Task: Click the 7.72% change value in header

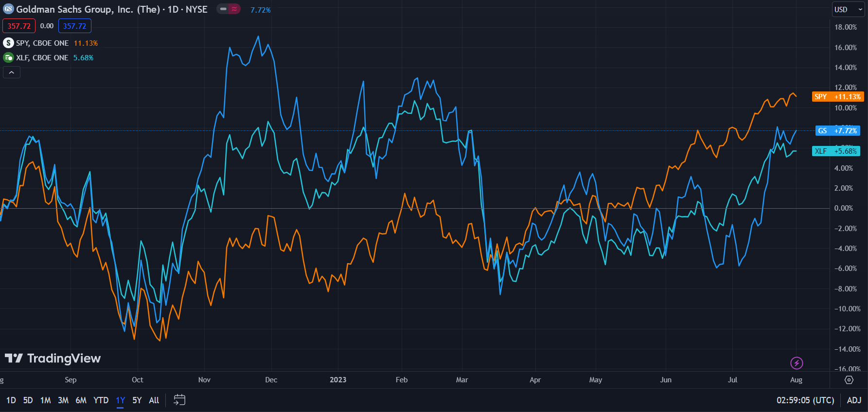Action: tap(261, 10)
